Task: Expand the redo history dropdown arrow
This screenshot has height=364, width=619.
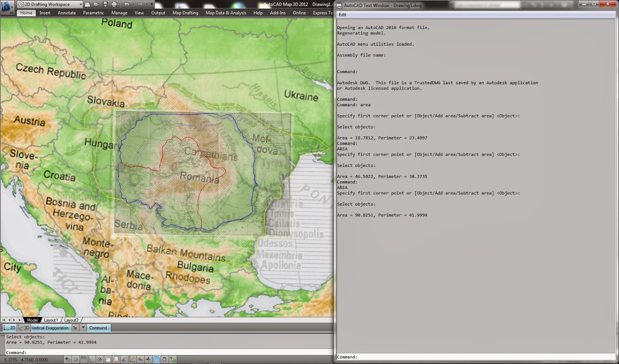Action: coord(146,4)
